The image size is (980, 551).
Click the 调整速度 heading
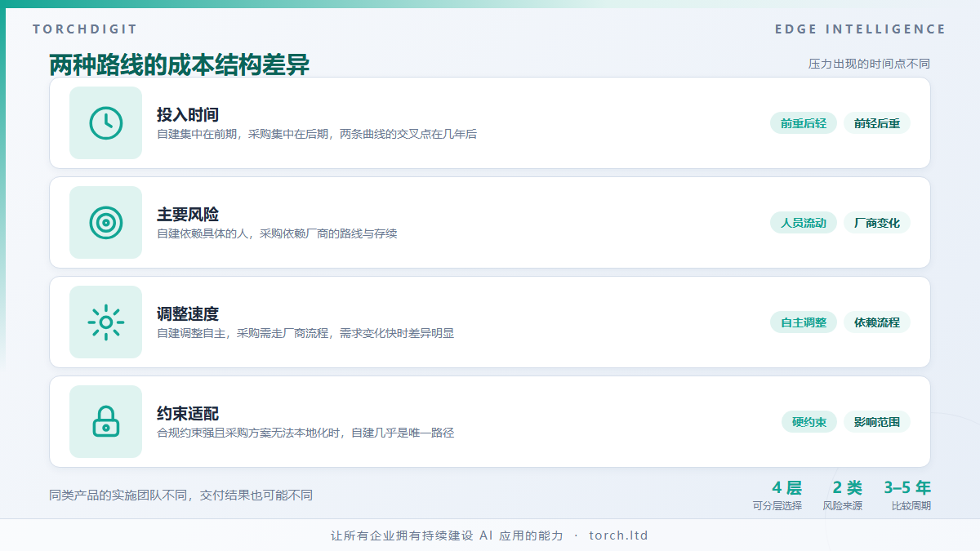(188, 314)
